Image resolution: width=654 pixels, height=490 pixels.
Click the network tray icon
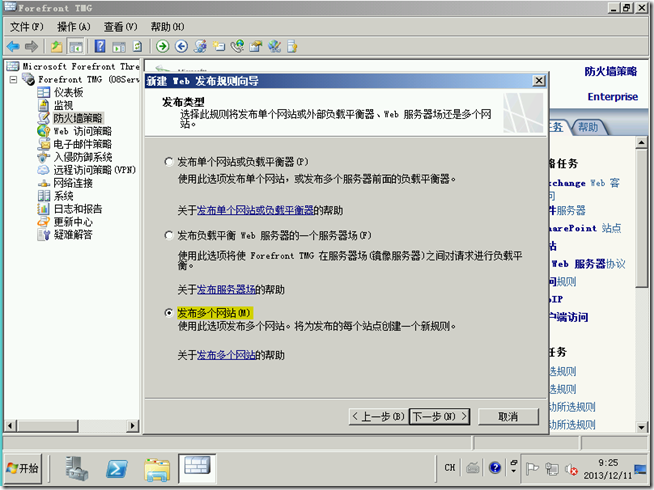point(552,469)
